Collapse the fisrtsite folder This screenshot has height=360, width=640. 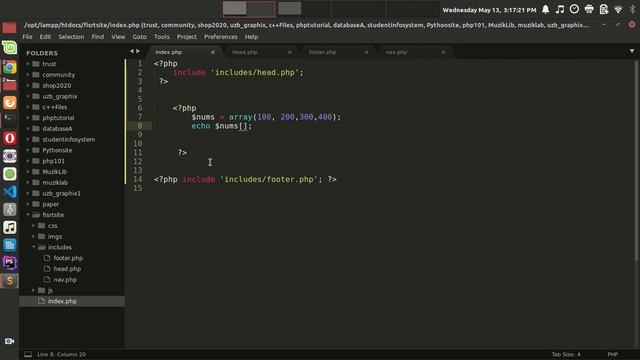pos(28,215)
